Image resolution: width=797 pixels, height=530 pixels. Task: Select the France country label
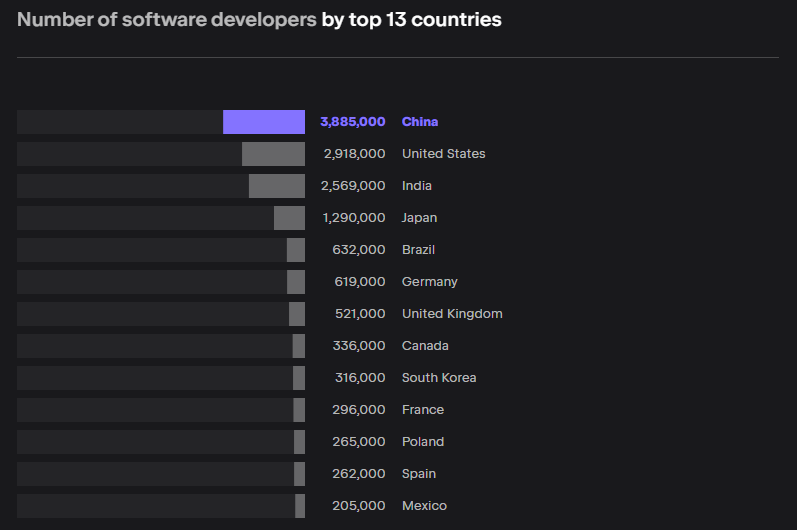423,410
